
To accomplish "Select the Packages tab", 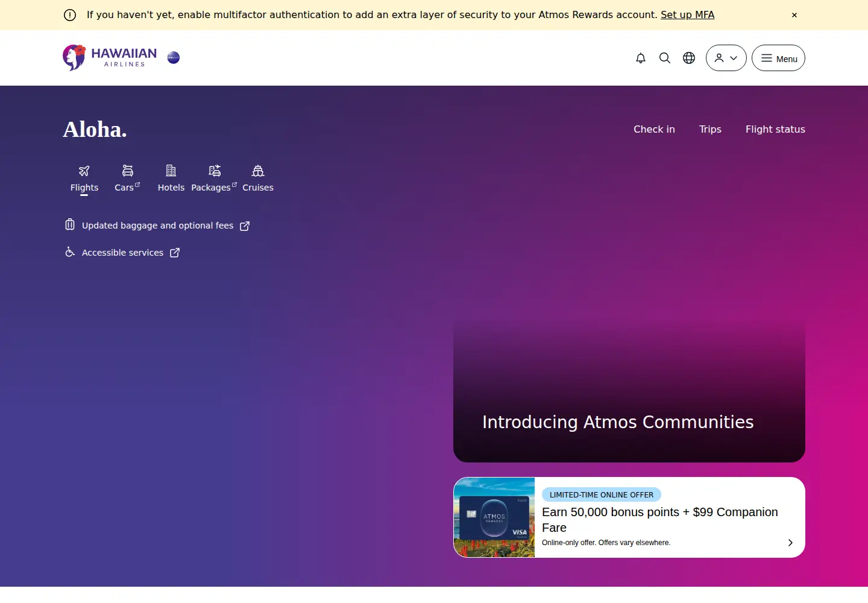I will (214, 179).
